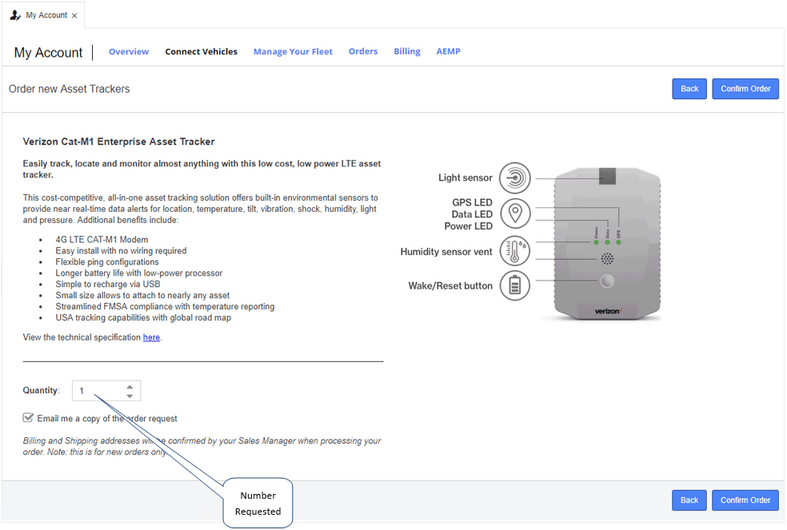
Task: Click the 'GPS LED' label
Action: 472,202
